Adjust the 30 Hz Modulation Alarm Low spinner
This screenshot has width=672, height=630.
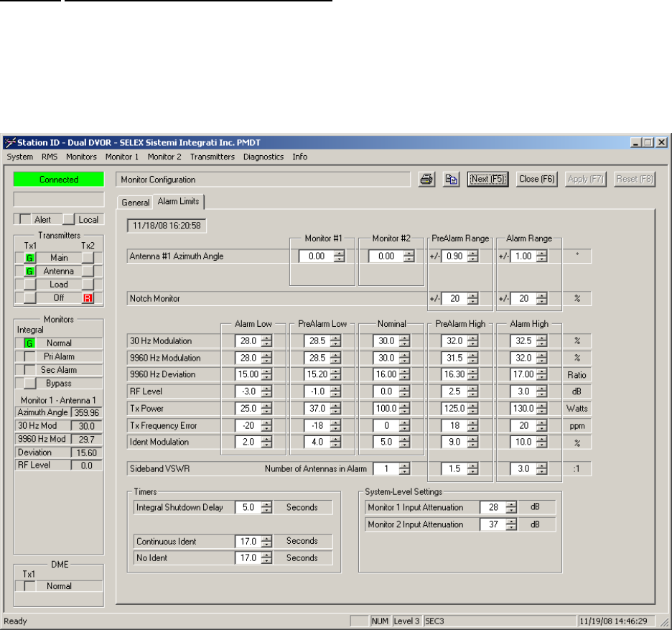266,341
